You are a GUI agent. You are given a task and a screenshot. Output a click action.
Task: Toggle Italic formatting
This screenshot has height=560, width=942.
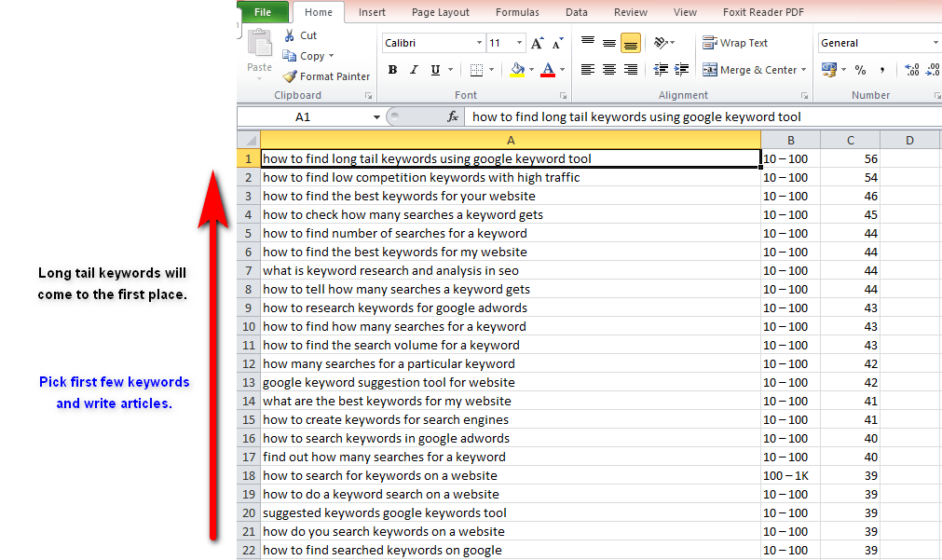pos(414,70)
